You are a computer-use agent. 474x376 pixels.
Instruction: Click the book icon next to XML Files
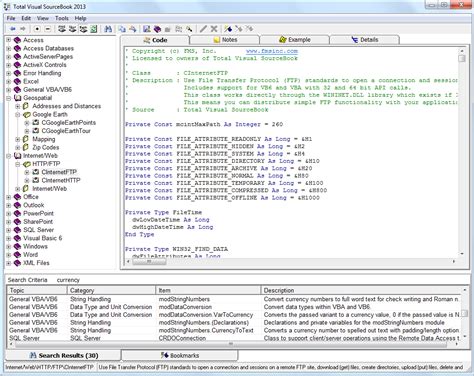17,263
